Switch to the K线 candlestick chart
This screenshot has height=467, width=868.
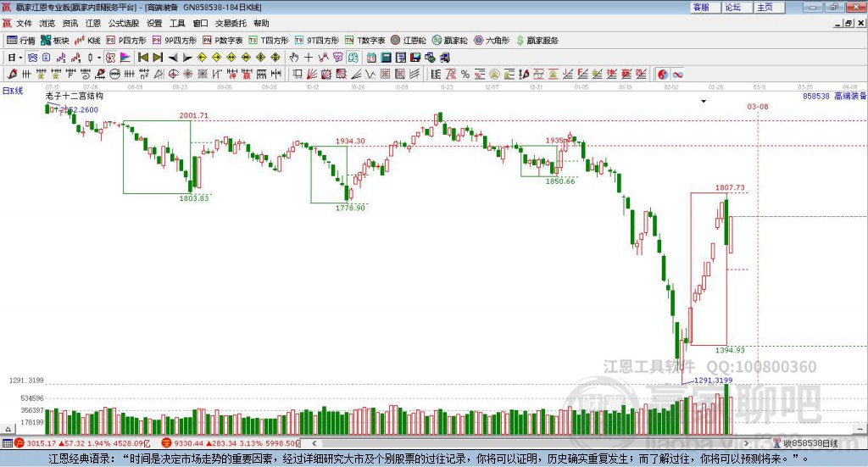(x=87, y=41)
